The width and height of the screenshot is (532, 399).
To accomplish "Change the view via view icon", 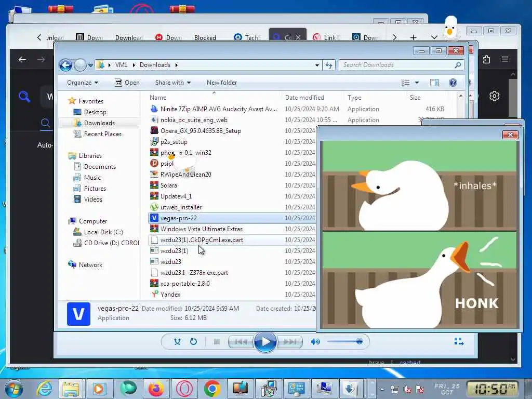I will [x=405, y=83].
